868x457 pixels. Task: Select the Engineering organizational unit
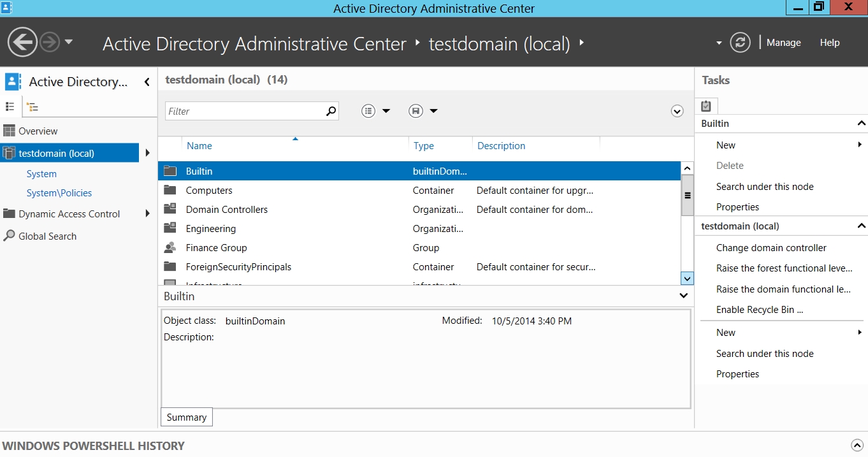click(419, 229)
